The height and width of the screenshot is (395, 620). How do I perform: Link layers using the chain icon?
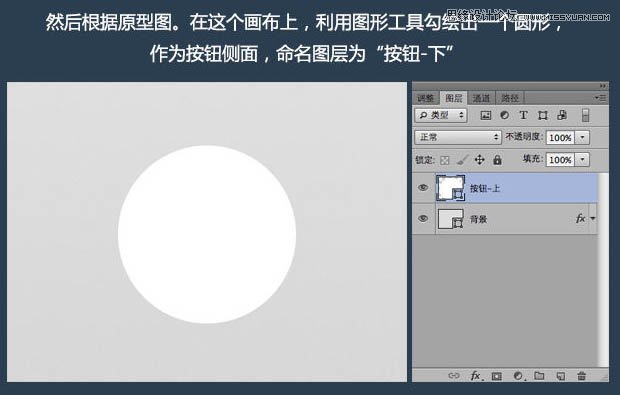coord(454,376)
